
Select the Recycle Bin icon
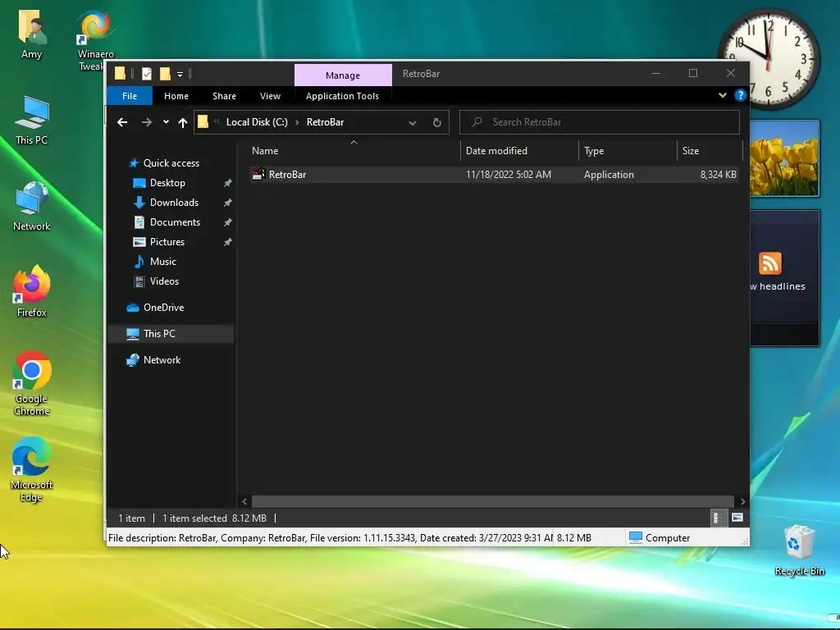[x=799, y=550]
